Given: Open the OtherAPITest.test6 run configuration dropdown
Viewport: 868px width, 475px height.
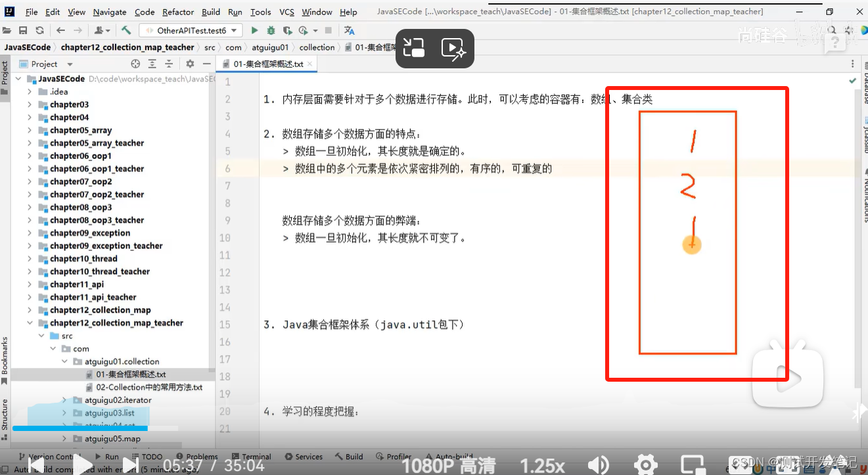Looking at the screenshot, I should click(190, 30).
